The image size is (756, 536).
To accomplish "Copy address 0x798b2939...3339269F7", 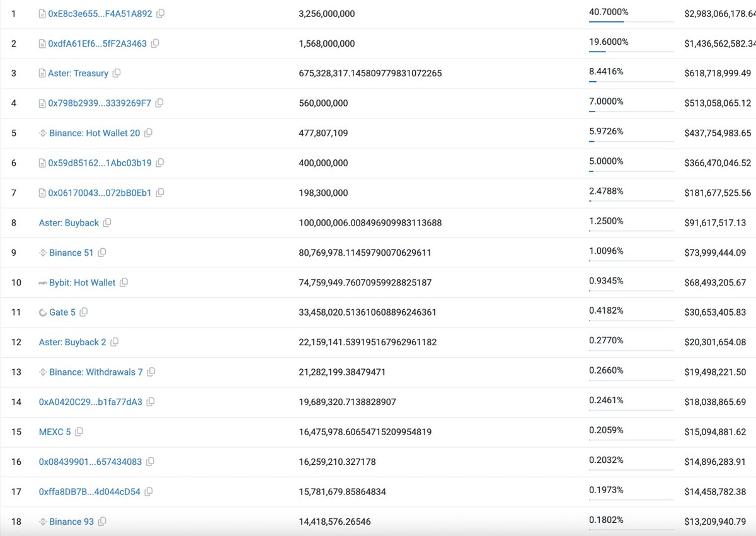I will coord(159,103).
